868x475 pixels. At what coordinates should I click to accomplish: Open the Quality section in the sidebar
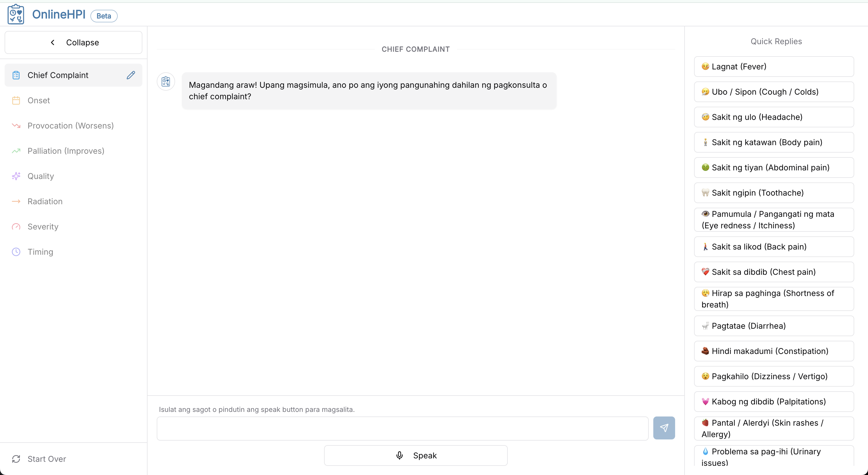click(40, 176)
